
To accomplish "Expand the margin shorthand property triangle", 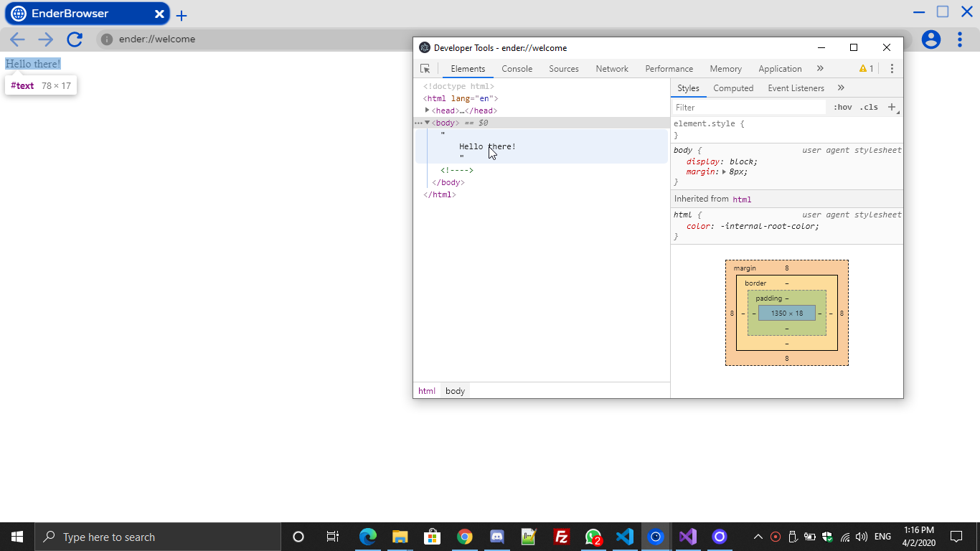I will tap(724, 172).
